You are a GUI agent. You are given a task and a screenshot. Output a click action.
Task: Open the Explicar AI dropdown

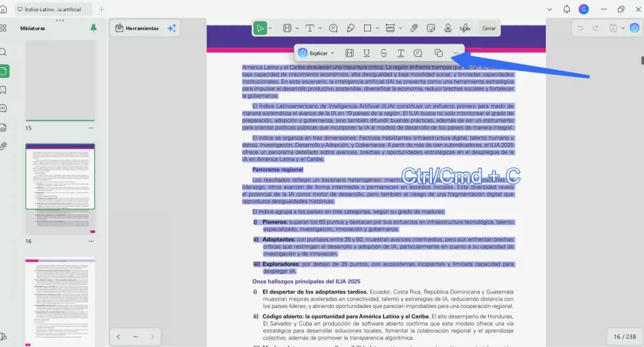(316, 53)
